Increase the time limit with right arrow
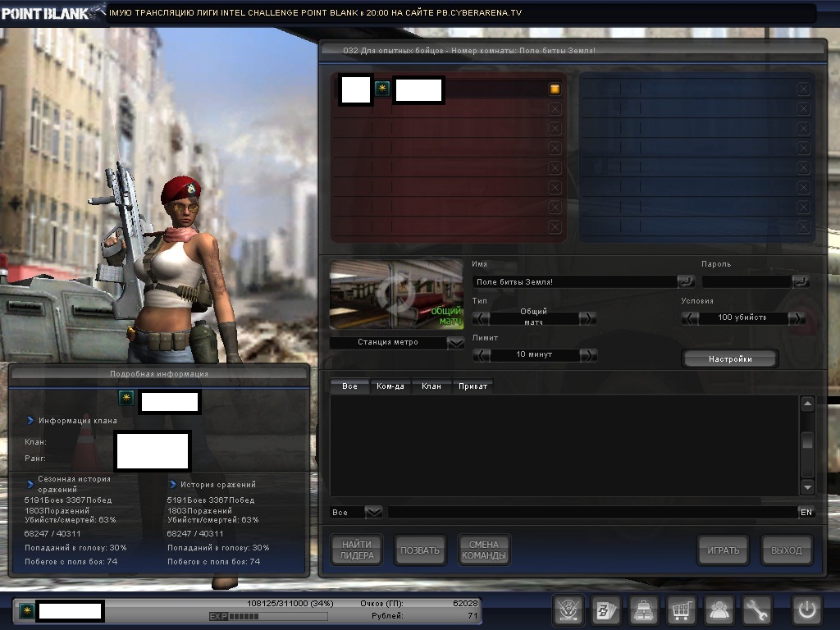 tap(588, 355)
